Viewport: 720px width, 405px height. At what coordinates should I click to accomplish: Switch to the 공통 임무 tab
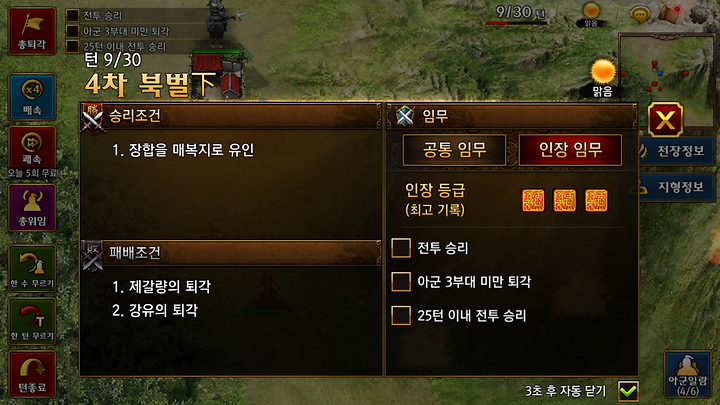pos(454,150)
